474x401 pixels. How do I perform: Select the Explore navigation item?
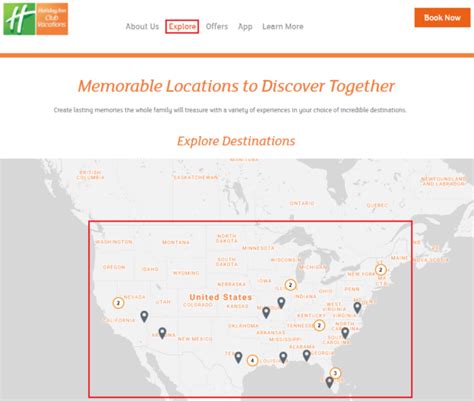[x=182, y=27]
